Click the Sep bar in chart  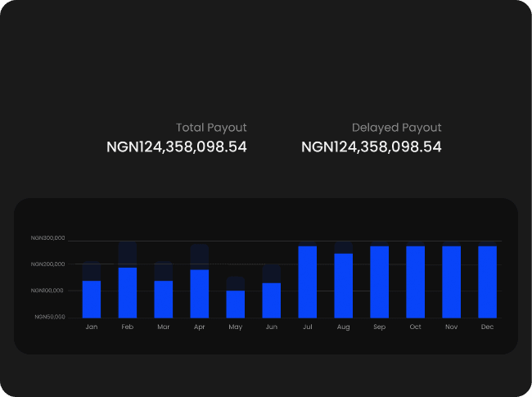pyautogui.click(x=379, y=282)
